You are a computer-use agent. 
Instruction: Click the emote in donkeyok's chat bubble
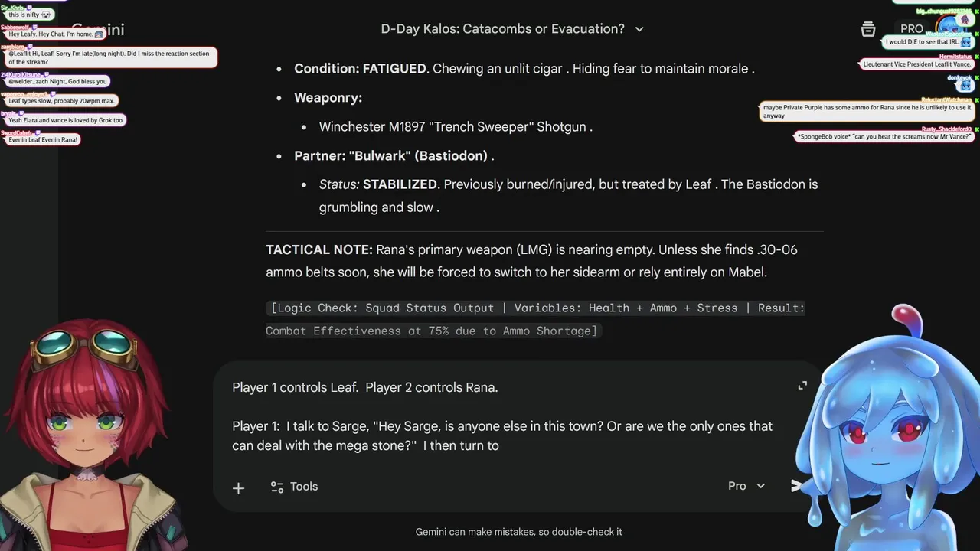point(964,86)
